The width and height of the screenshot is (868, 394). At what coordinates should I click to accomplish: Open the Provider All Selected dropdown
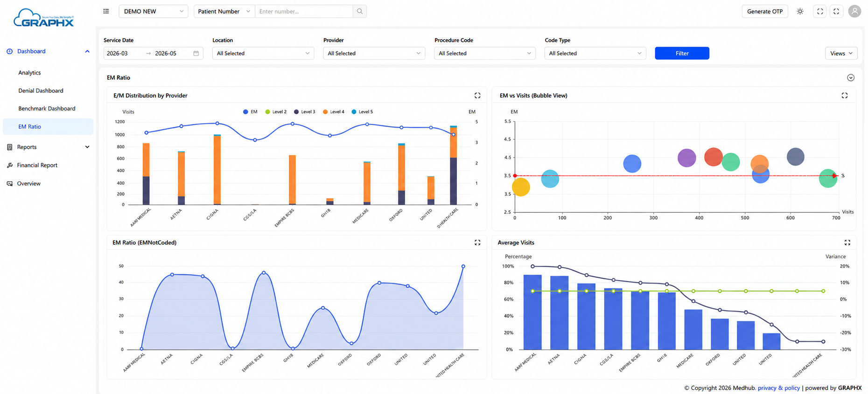click(374, 53)
